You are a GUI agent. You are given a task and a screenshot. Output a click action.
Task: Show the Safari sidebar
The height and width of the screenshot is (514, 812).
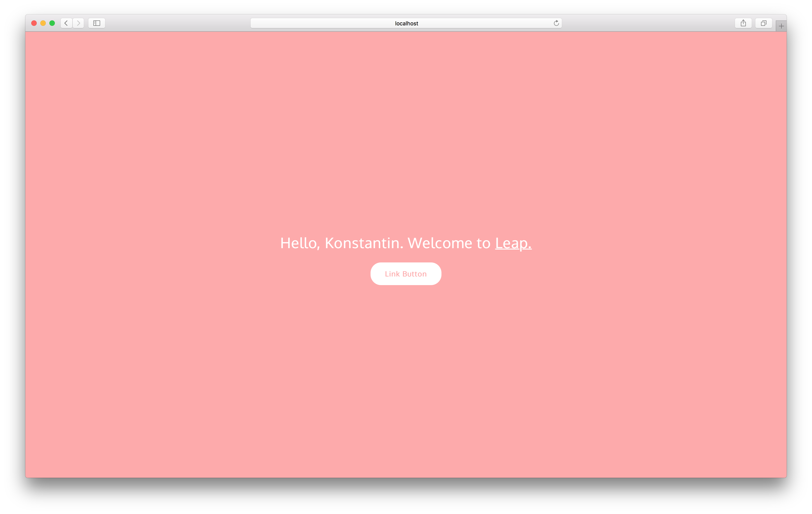(97, 23)
